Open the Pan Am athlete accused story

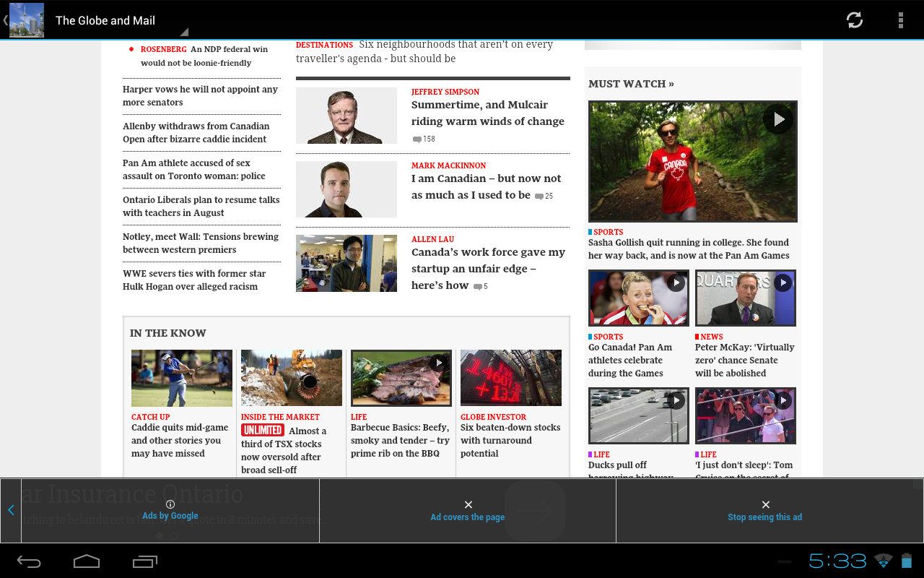pyautogui.click(x=194, y=170)
